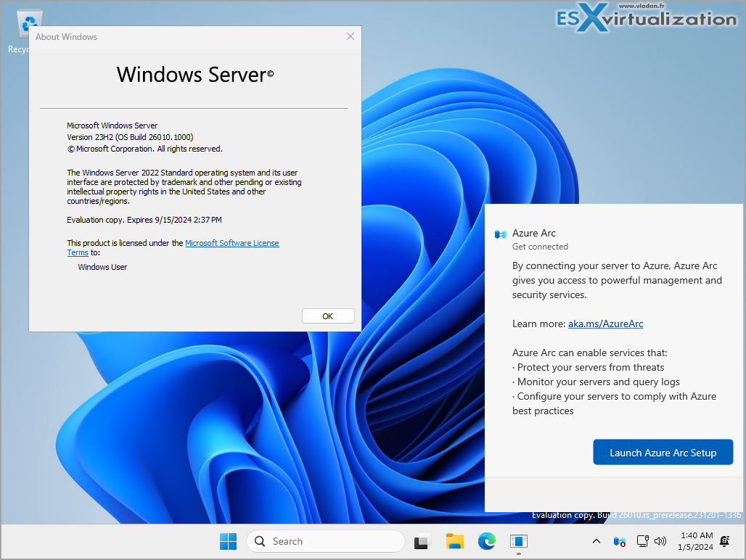This screenshot has height=560, width=746.
Task: Click the 'Protect your servers from threats' bullet
Action: [x=588, y=368]
